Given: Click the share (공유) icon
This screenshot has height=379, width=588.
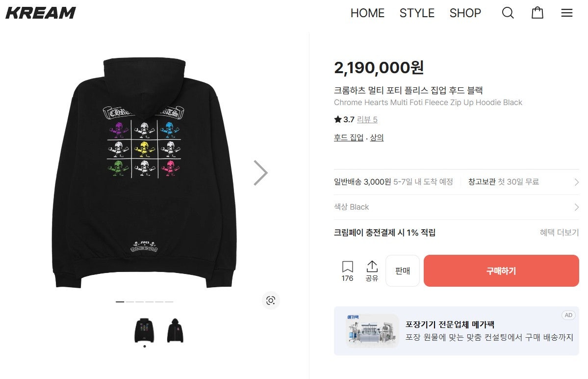Looking at the screenshot, I should click(x=372, y=271).
